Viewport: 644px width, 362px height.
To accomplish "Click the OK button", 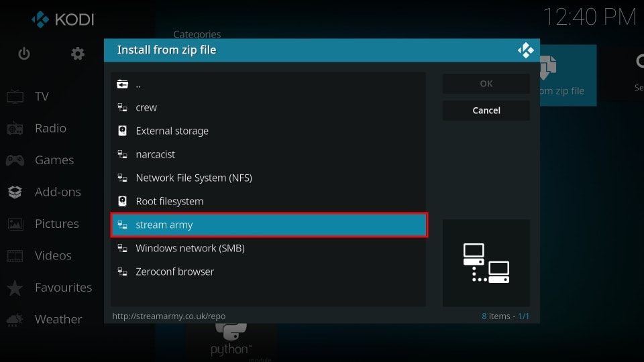I will click(x=486, y=84).
